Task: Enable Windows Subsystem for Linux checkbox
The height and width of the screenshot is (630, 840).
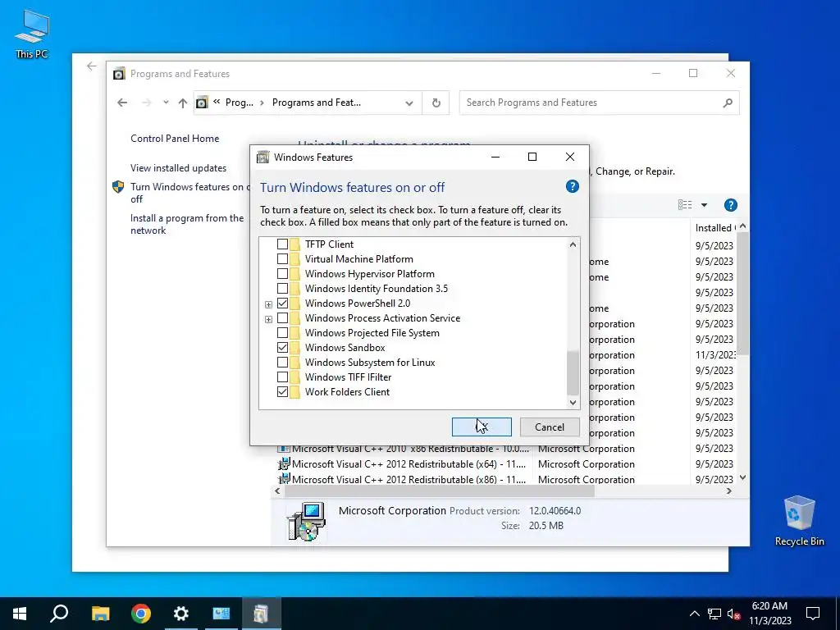Action: point(282,362)
